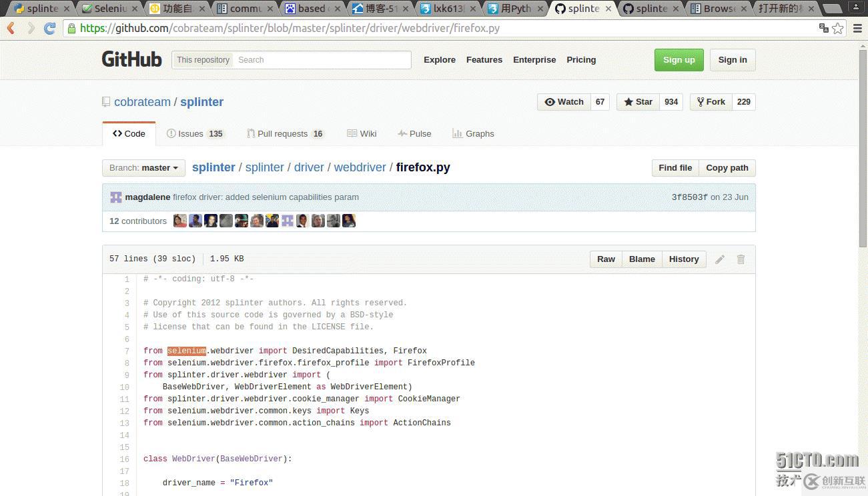
Task: Open the 934 stargazers count
Action: [x=671, y=102]
